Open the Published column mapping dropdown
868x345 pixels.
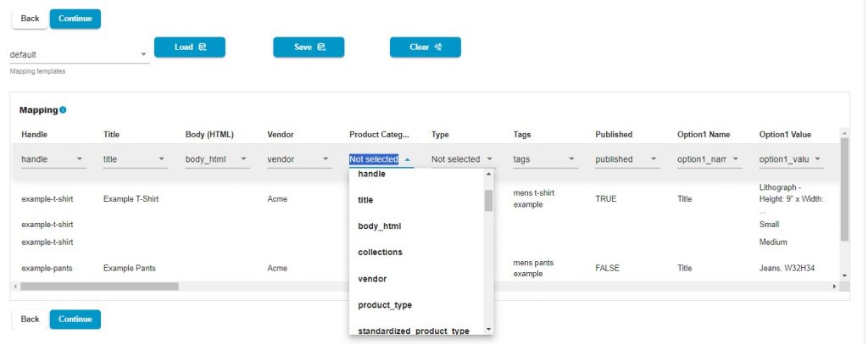click(627, 159)
